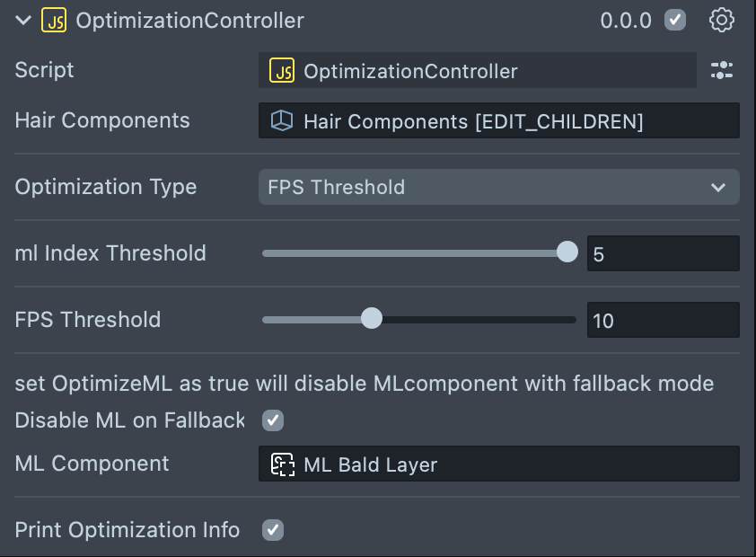Click the OptimizationController script reference field

click(x=477, y=71)
